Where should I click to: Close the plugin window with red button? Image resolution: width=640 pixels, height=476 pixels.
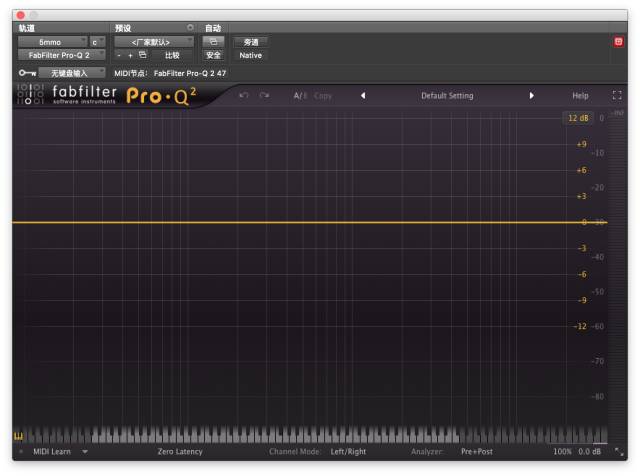[20, 15]
